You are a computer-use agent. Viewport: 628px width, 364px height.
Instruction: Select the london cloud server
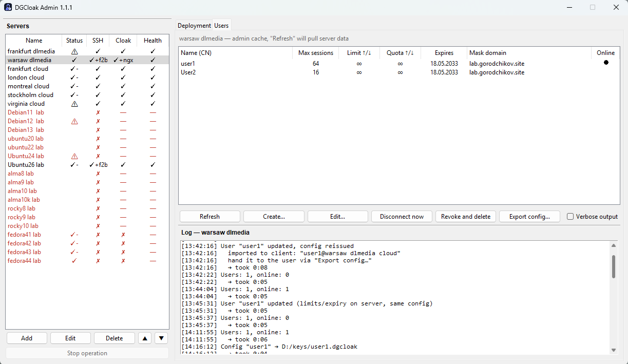[x=87, y=78]
